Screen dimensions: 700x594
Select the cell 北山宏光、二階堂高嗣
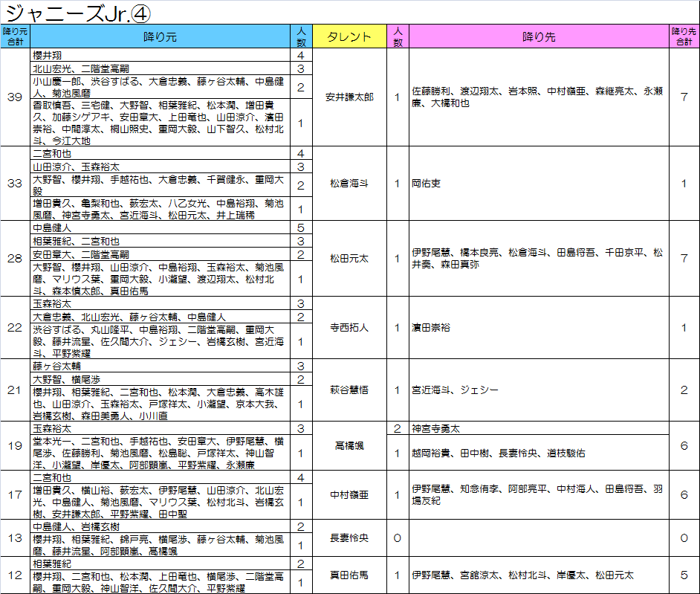click(161, 68)
